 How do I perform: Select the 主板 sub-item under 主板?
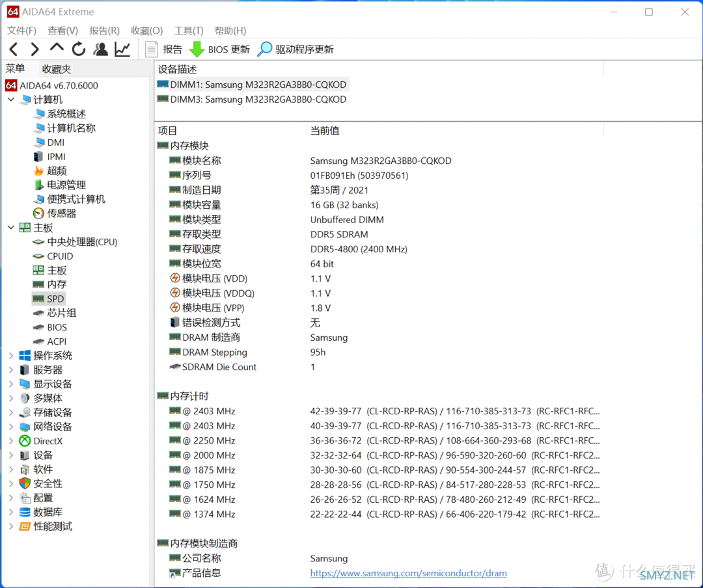click(x=49, y=270)
